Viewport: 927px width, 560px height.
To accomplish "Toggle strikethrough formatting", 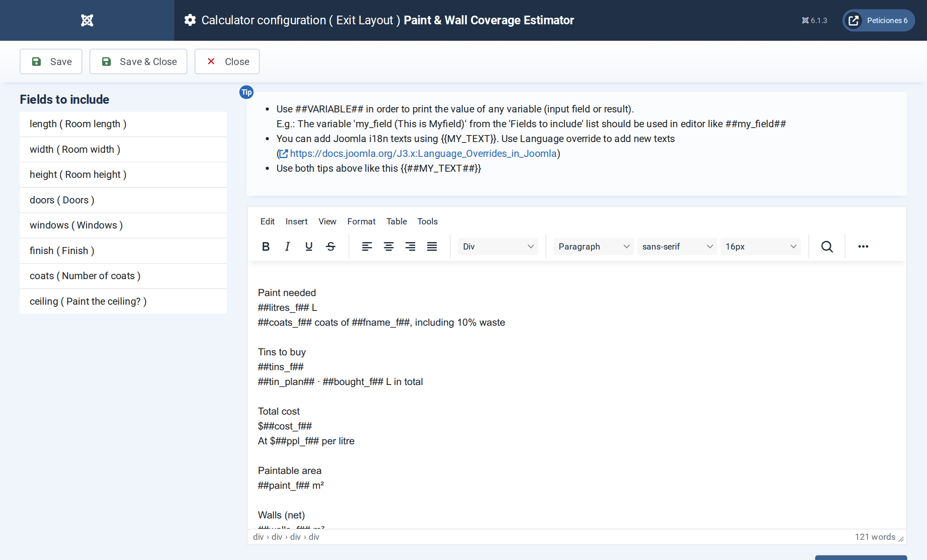I will coord(330,247).
